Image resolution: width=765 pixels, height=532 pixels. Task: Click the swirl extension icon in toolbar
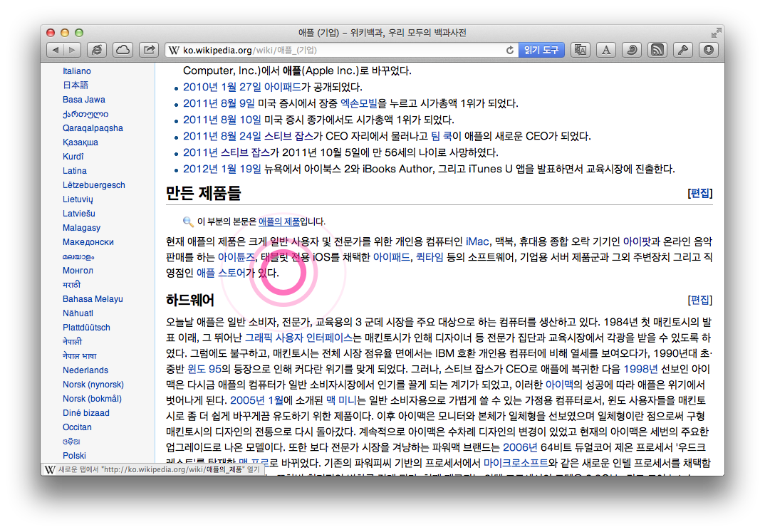(632, 50)
